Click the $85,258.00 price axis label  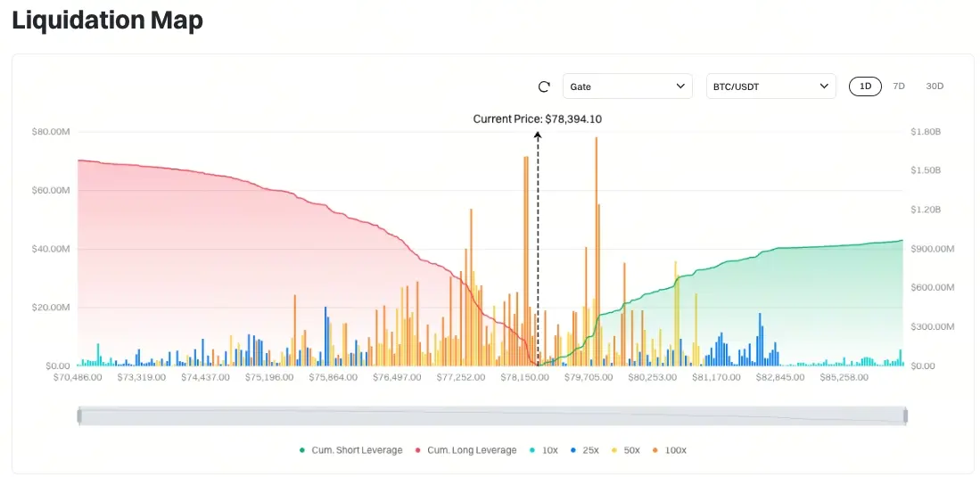pyautogui.click(x=844, y=378)
